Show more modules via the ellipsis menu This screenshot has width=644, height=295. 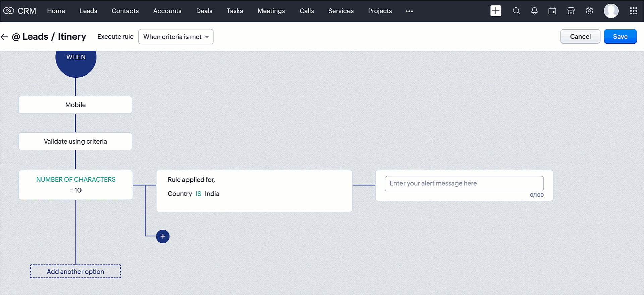(x=409, y=11)
